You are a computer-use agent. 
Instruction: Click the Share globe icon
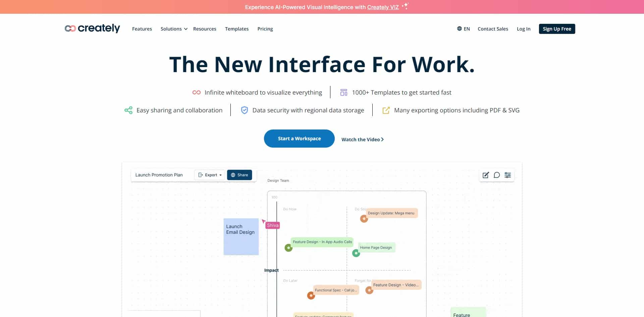(233, 175)
